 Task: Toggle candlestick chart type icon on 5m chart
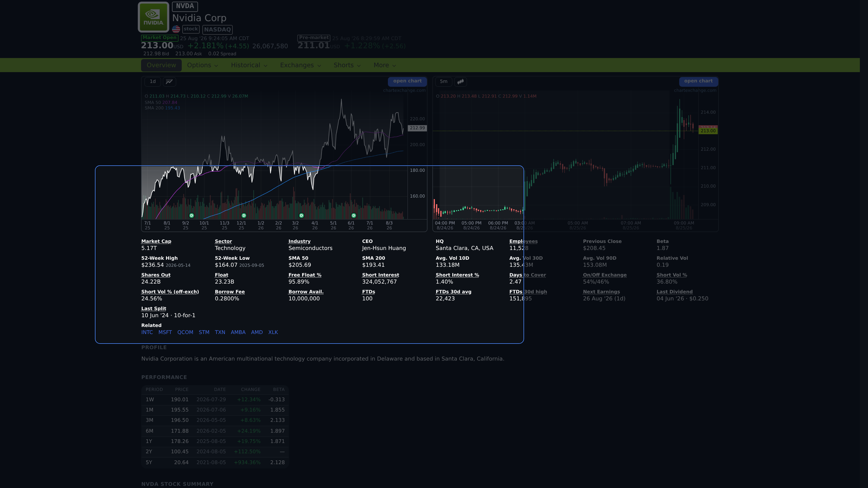tap(460, 82)
